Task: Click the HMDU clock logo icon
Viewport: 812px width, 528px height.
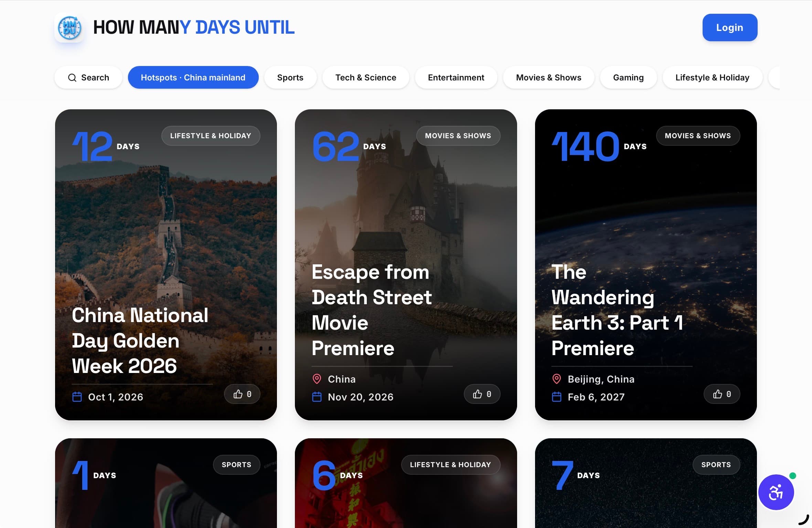Action: click(70, 27)
